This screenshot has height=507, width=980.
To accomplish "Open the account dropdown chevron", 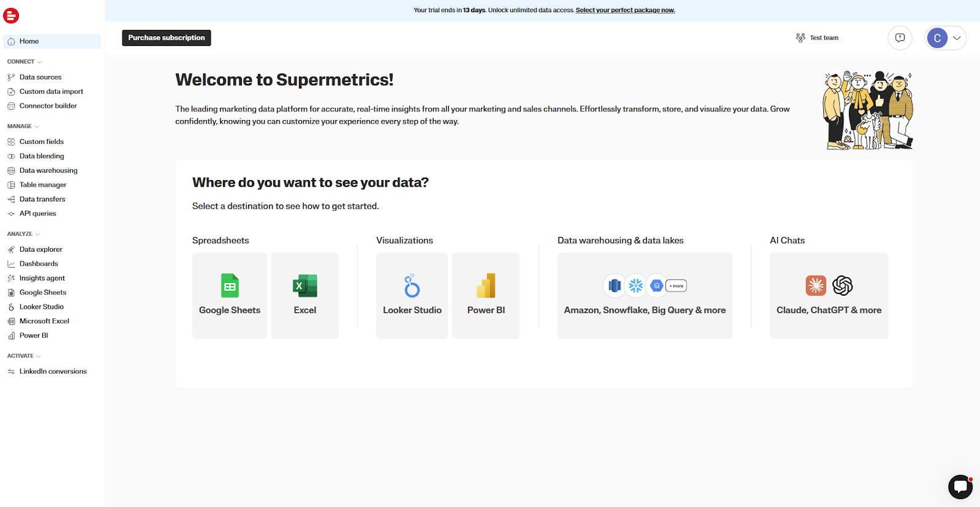I will pyautogui.click(x=957, y=38).
